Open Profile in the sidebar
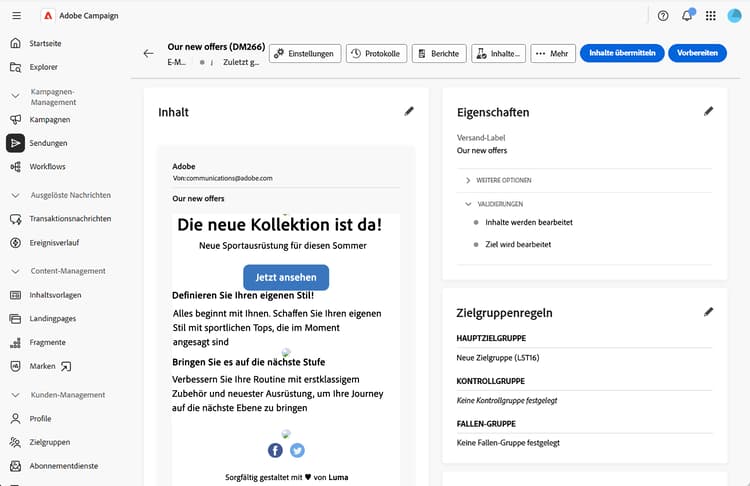 click(x=40, y=419)
